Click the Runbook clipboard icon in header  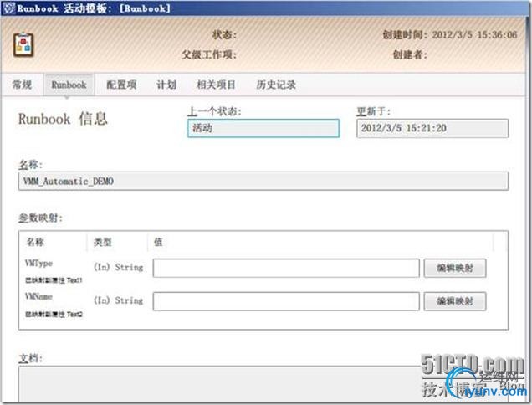[23, 44]
